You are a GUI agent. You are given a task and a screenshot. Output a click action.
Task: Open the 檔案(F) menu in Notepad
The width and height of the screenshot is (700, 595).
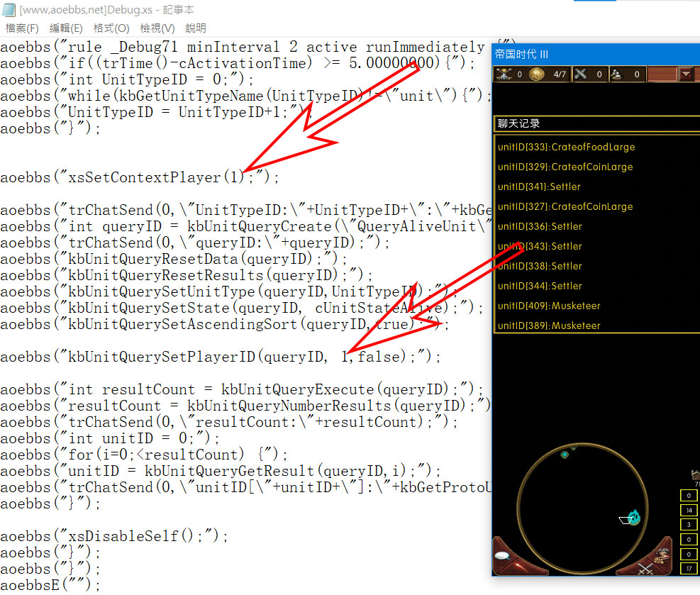click(22, 28)
